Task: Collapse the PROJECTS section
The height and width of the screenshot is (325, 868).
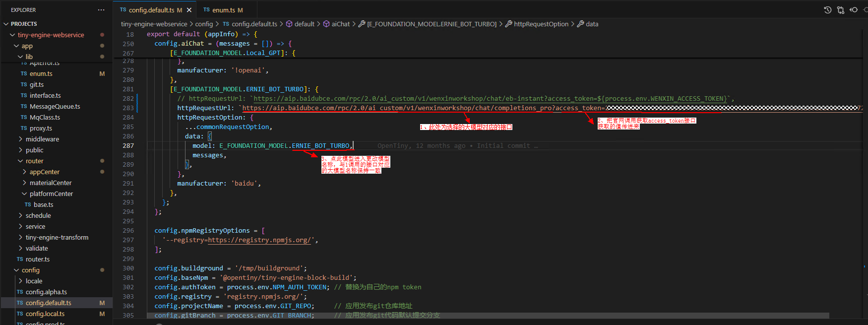Action: click(x=6, y=24)
